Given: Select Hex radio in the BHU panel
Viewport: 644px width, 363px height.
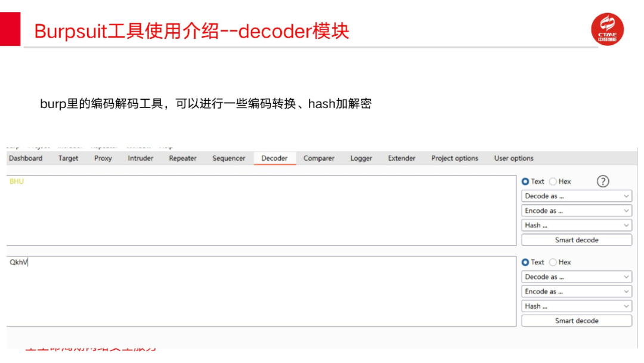Looking at the screenshot, I should coord(553,181).
